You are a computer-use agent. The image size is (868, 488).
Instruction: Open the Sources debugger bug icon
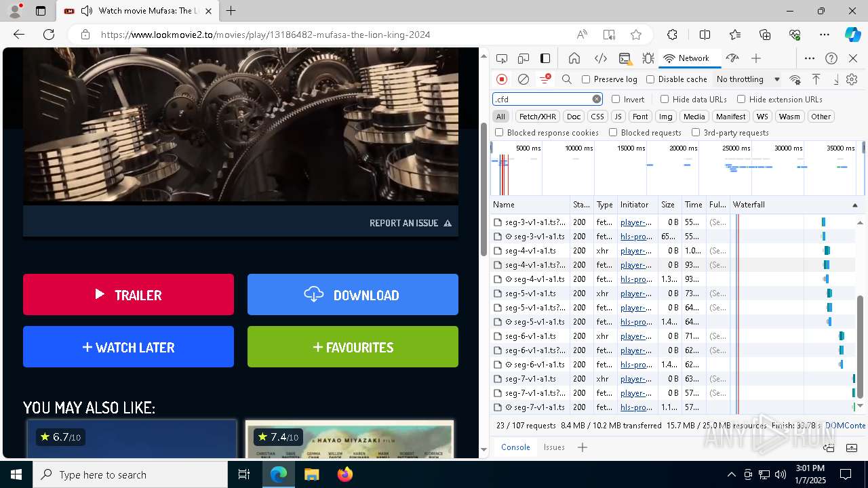pyautogui.click(x=648, y=58)
